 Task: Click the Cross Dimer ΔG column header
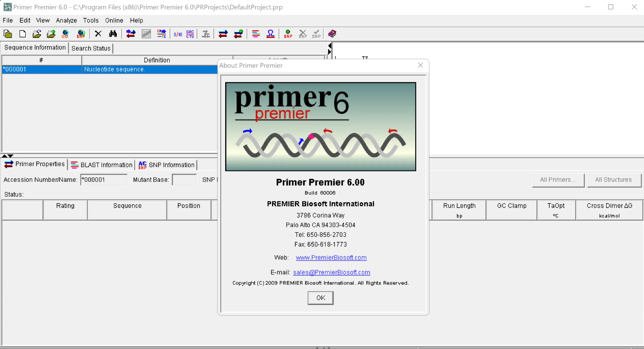(x=609, y=210)
